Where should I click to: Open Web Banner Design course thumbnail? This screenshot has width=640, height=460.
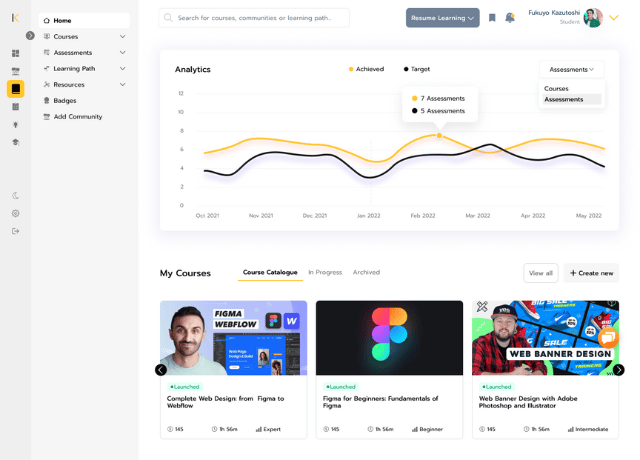coord(545,338)
